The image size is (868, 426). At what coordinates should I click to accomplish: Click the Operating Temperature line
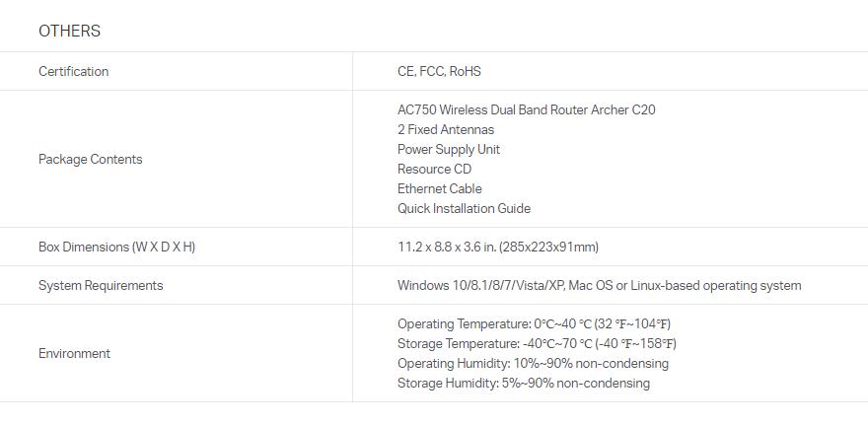pyautogui.click(x=534, y=323)
